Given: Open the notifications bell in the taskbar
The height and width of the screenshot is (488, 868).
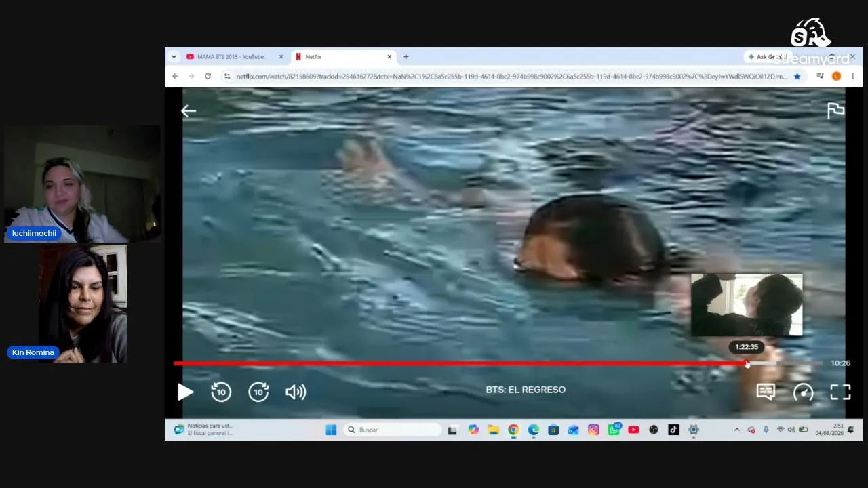Looking at the screenshot, I should [851, 430].
